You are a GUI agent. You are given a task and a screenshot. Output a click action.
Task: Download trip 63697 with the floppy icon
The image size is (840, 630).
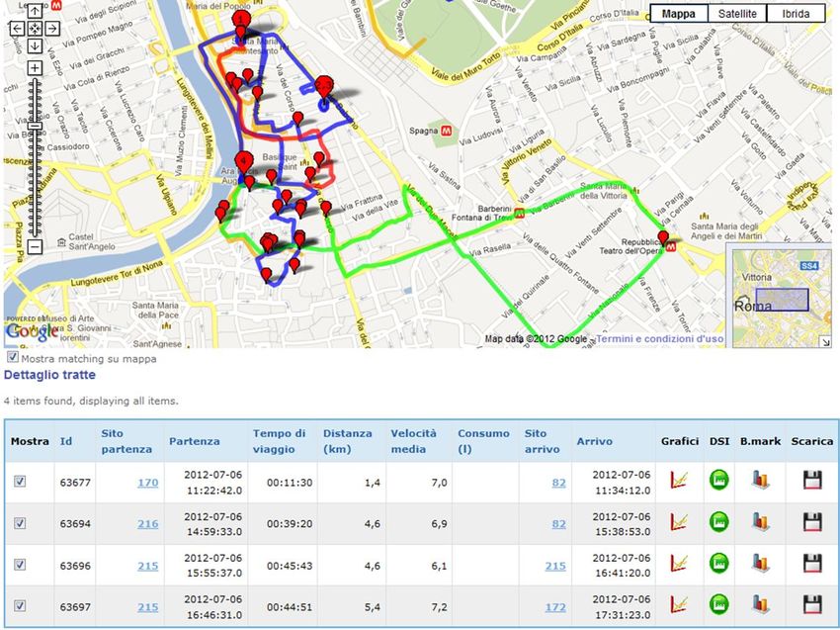(812, 605)
